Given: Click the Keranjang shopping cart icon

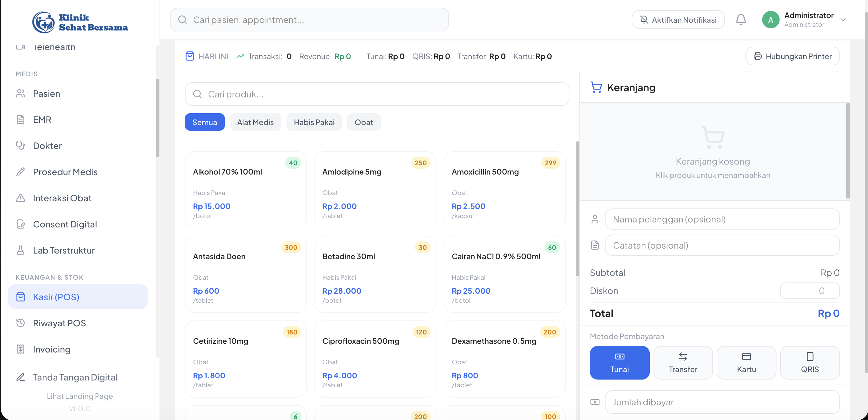Looking at the screenshot, I should (x=596, y=87).
